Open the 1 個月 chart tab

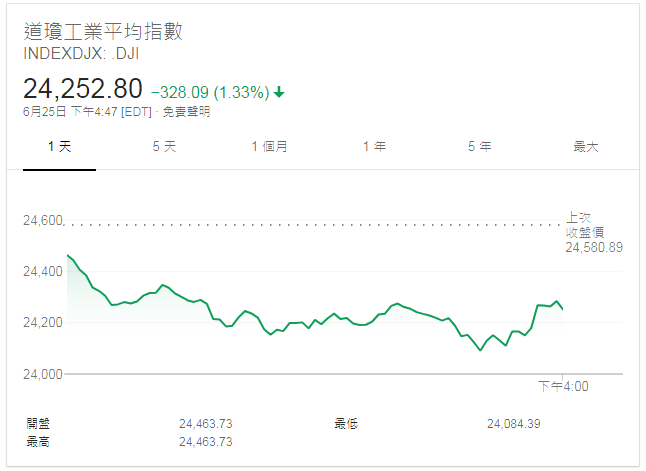coord(270,147)
